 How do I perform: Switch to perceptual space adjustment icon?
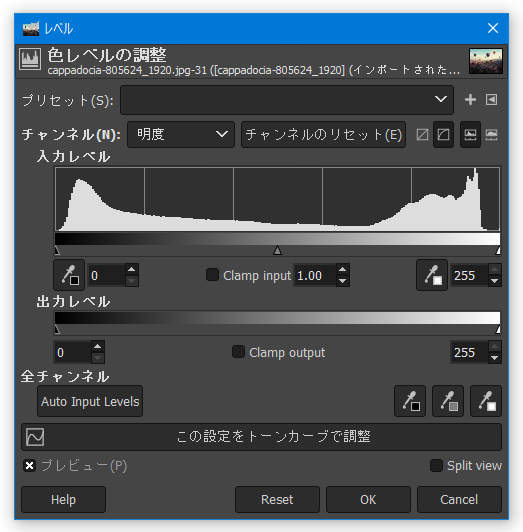(x=443, y=135)
